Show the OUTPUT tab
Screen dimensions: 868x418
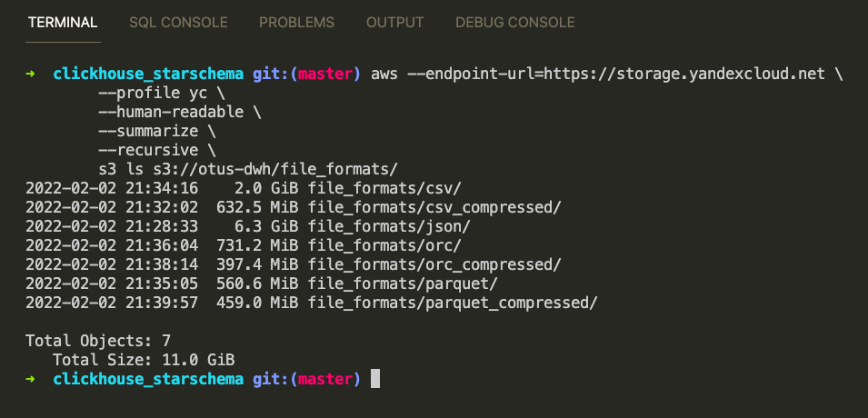point(394,23)
